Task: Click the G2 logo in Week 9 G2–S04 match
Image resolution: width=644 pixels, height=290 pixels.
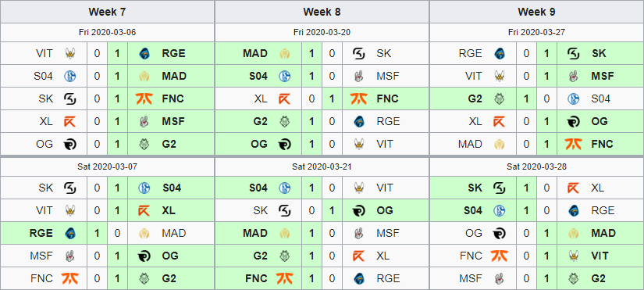Action: point(500,98)
